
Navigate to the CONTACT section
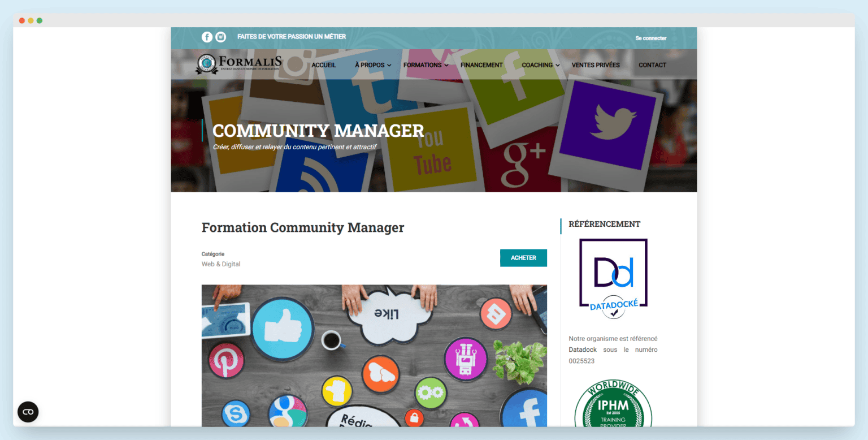(652, 64)
